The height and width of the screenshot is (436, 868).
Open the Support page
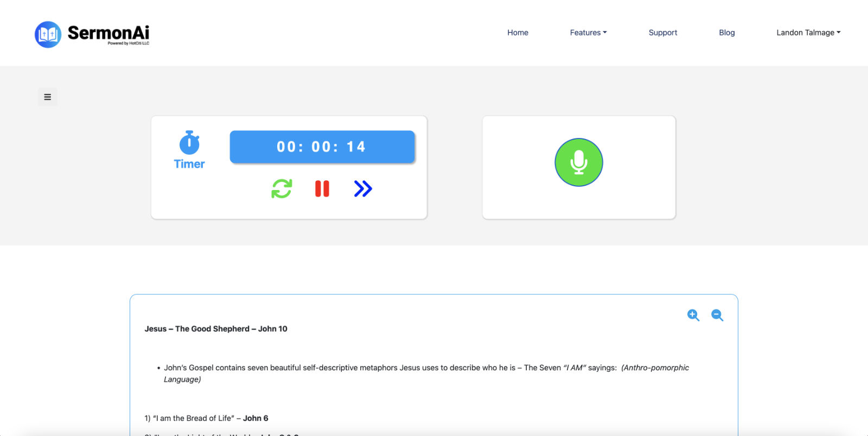[x=663, y=33]
